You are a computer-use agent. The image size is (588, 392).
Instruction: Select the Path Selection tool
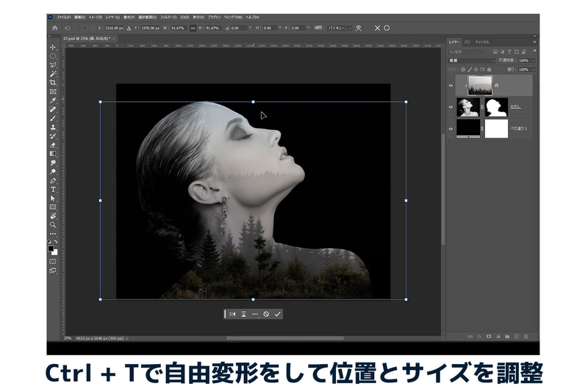(x=53, y=199)
